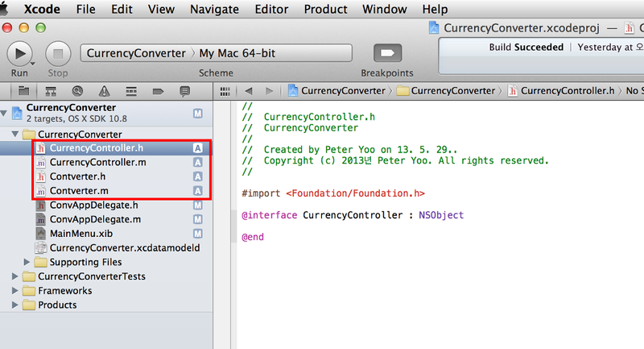Switch to the Symbol navigator
The width and height of the screenshot is (644, 349).
coord(51,90)
